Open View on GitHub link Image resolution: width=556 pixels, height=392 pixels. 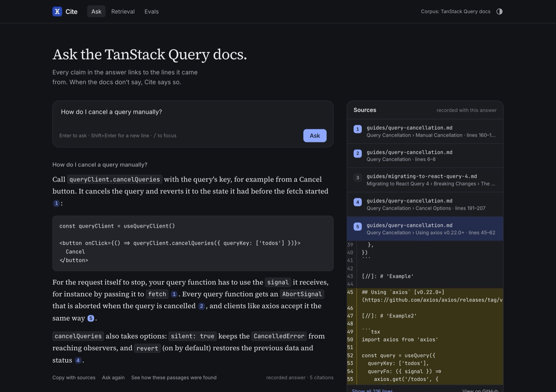point(480,390)
